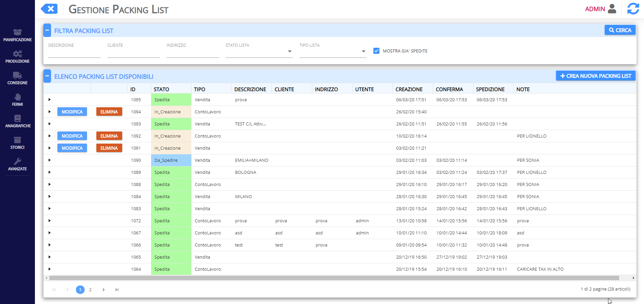Click Modifica for packing list 1091
Image resolution: width=644 pixels, height=304 pixels.
pos(72,148)
